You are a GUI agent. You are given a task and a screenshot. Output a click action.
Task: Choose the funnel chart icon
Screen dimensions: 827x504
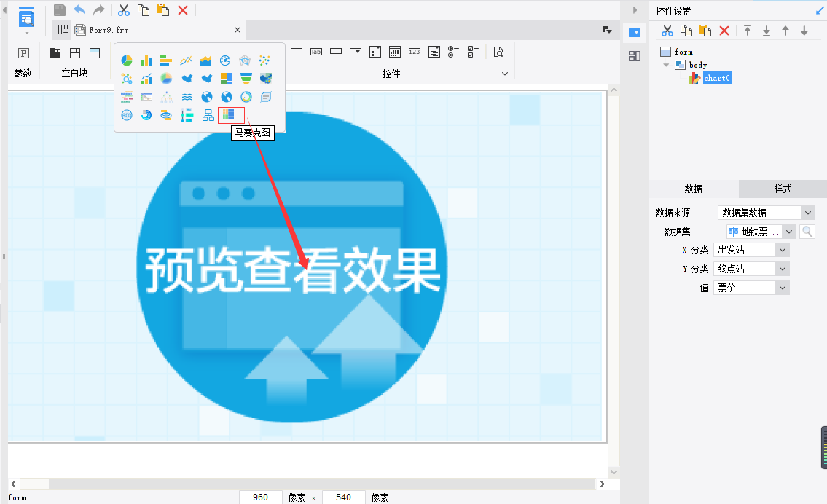(x=246, y=79)
